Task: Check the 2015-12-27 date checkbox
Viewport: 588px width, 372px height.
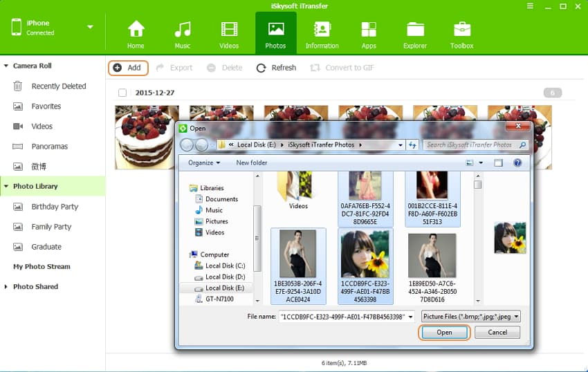Action: pyautogui.click(x=122, y=93)
